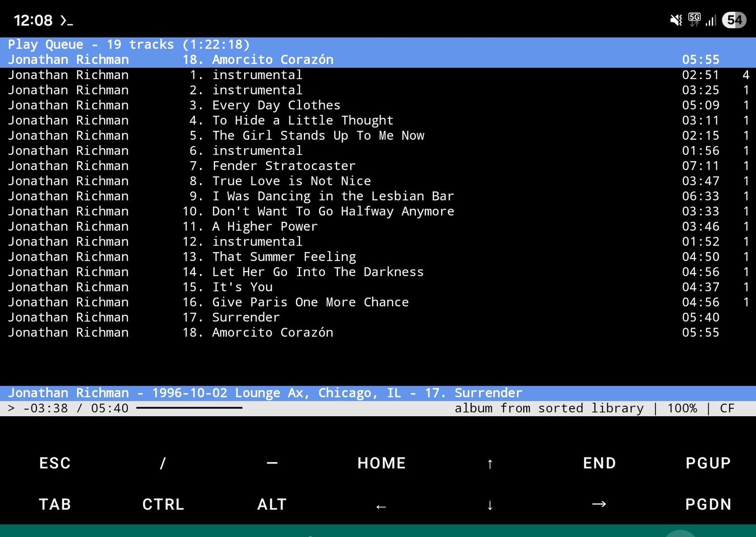Select track 12. instrumental
The height and width of the screenshot is (537, 756).
point(378,242)
